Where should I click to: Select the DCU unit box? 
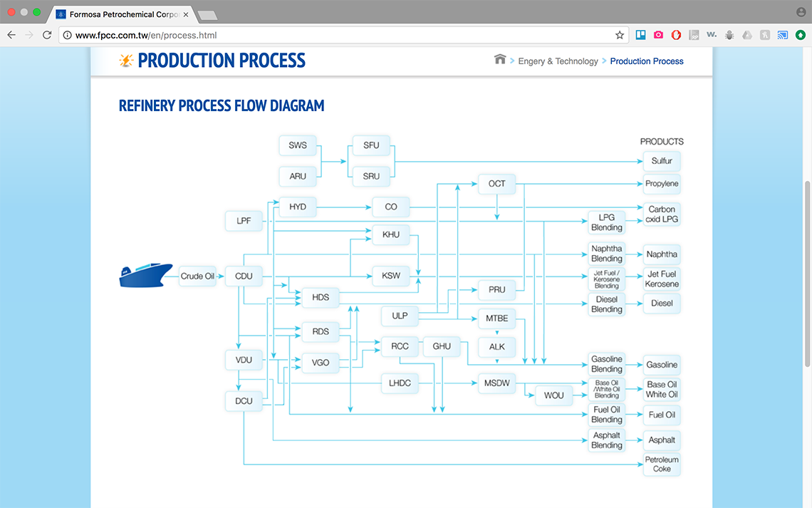point(244,401)
